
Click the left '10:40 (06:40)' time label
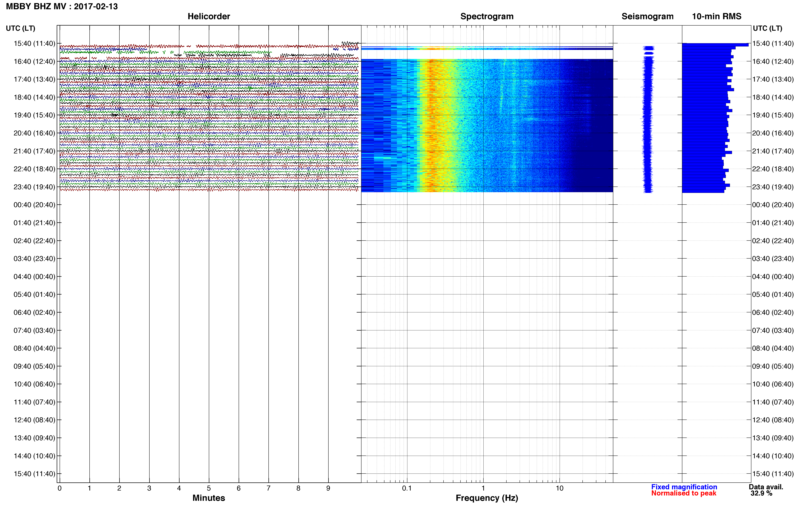coord(34,384)
